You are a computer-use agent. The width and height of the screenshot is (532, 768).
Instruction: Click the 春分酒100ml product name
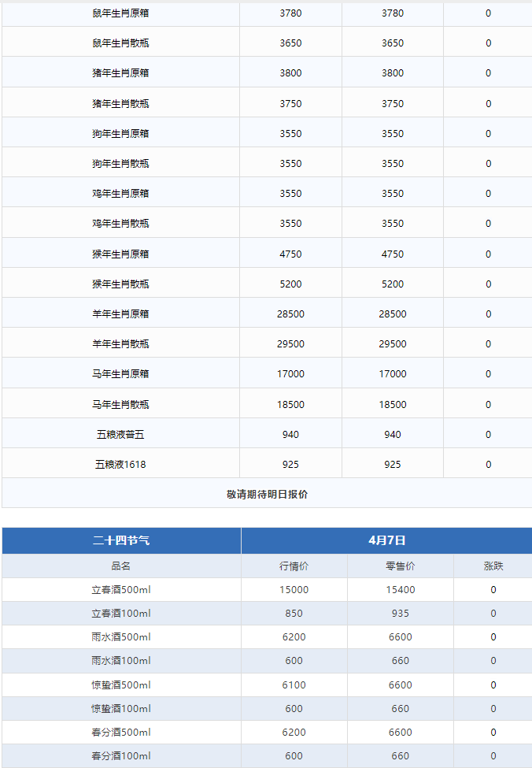point(121,755)
